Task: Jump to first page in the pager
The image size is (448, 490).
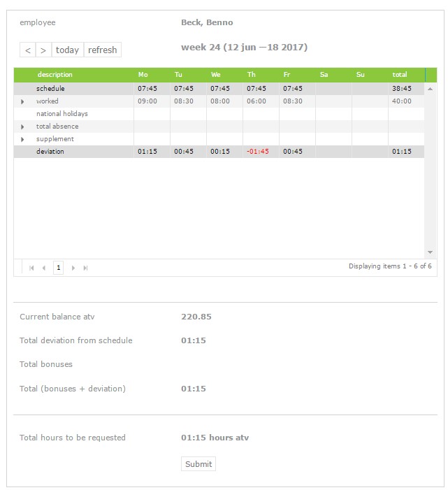Action: pos(31,268)
